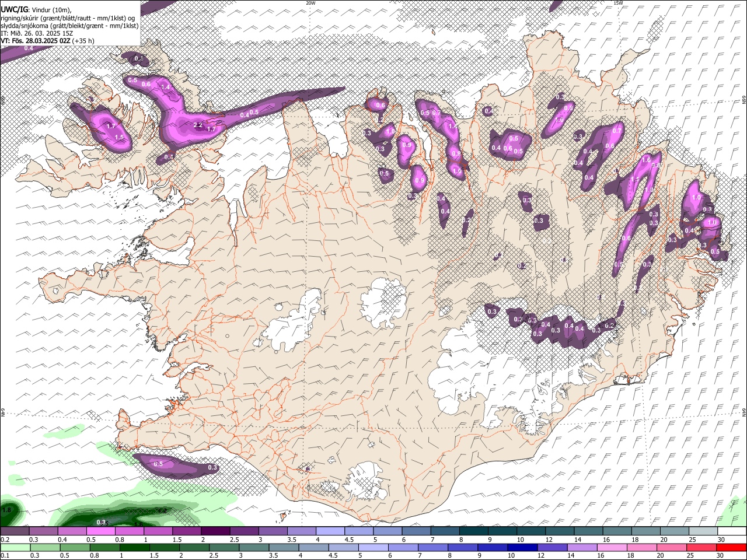
Task: Select lower legend swatch between 25 and 30
Action: pos(700,548)
